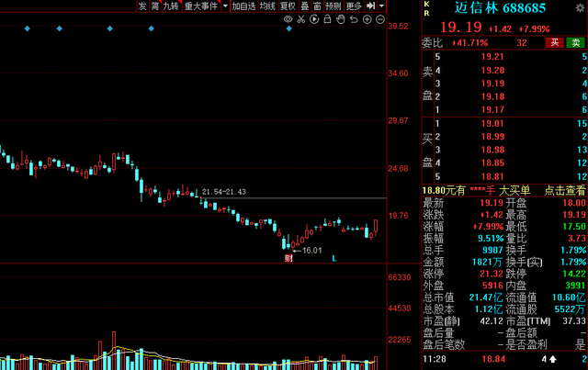Image resolution: width=588 pixels, height=370 pixels.
Task: Open the settings gear beside 迈信林 688685
Action: [580, 8]
